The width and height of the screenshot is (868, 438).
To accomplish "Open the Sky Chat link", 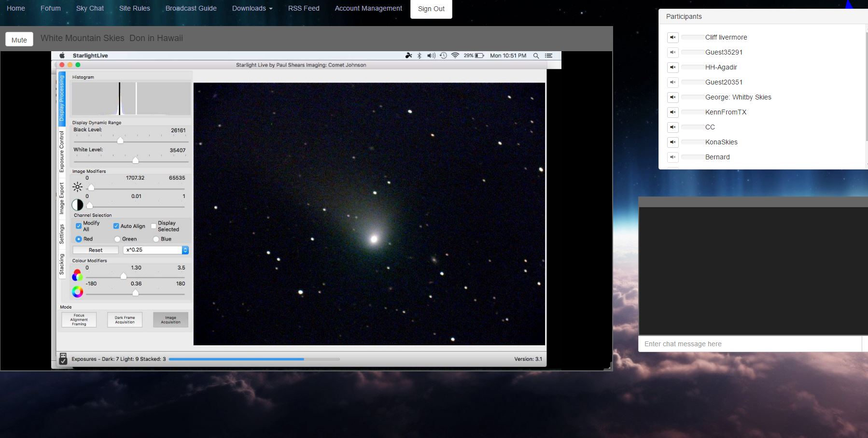I will (x=90, y=8).
